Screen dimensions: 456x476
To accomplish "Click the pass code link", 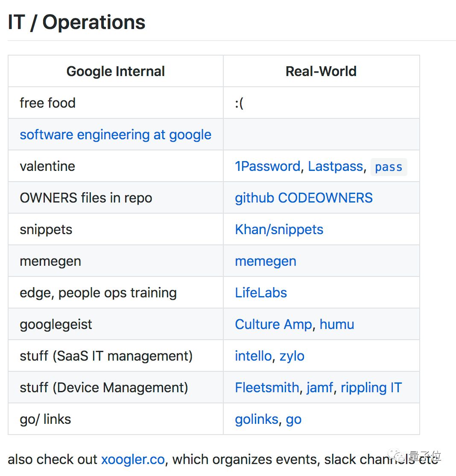I will (389, 167).
